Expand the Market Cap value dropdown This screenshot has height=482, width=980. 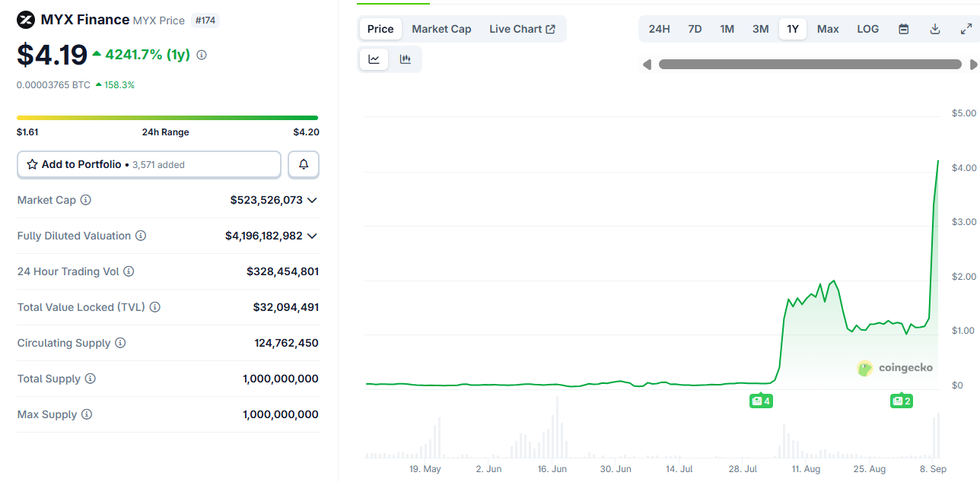[x=312, y=200]
